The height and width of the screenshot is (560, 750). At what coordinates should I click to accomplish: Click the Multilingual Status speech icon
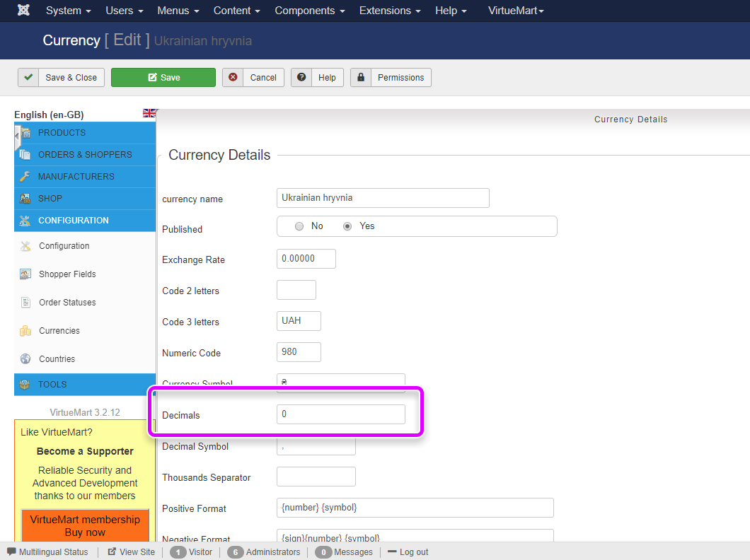[11, 552]
